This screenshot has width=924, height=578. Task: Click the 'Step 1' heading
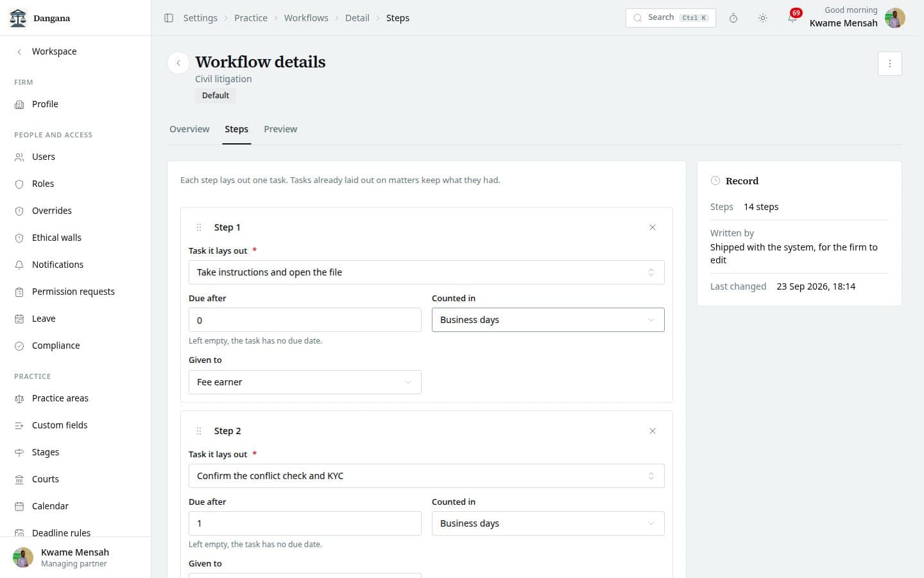[227, 227]
